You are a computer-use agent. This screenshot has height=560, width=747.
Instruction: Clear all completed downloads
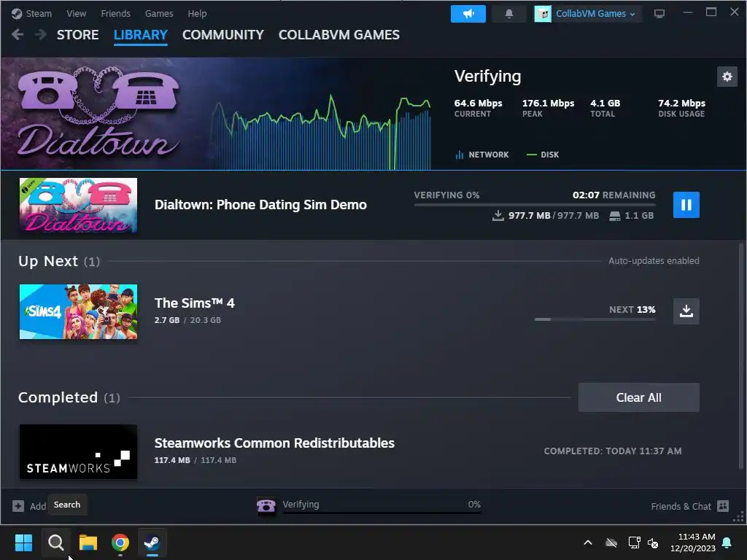point(638,397)
